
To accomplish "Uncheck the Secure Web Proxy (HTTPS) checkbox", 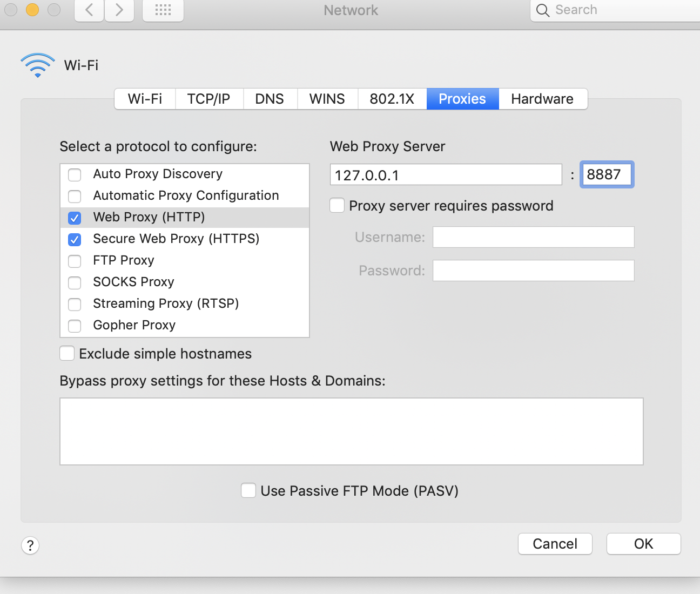I will (x=75, y=239).
